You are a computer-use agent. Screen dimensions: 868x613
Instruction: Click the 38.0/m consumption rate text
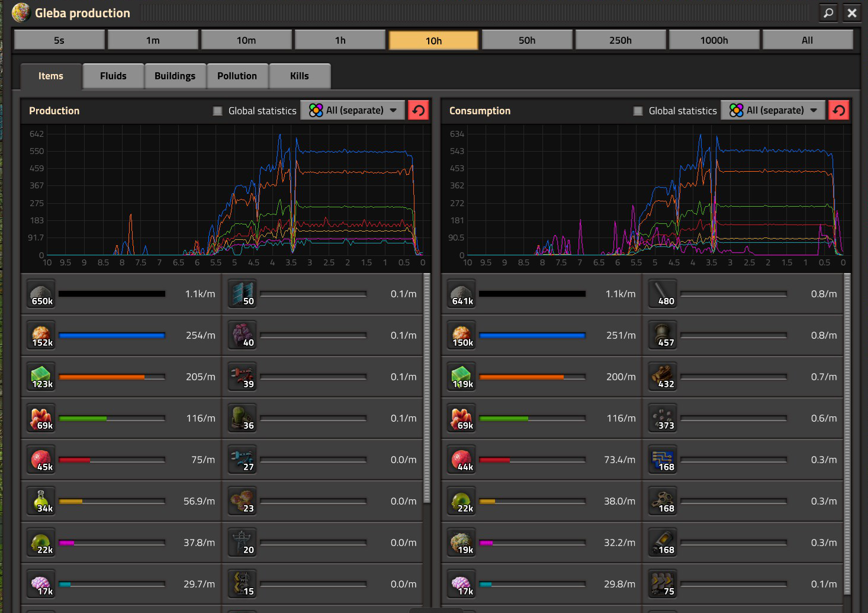click(619, 501)
